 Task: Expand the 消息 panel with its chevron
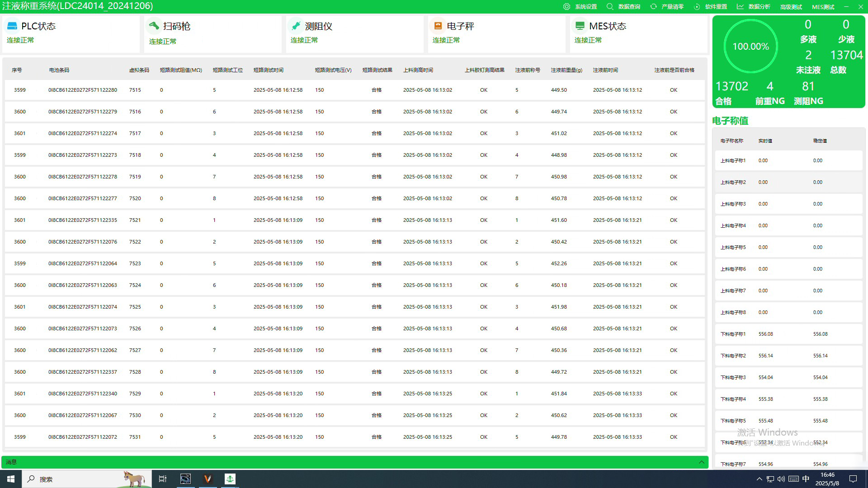(701, 462)
